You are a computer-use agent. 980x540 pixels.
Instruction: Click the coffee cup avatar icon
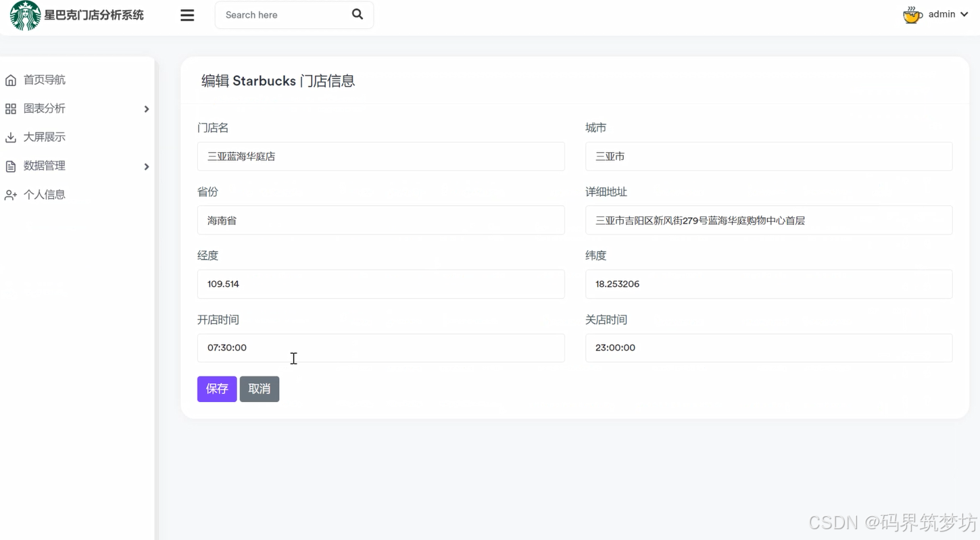[912, 14]
